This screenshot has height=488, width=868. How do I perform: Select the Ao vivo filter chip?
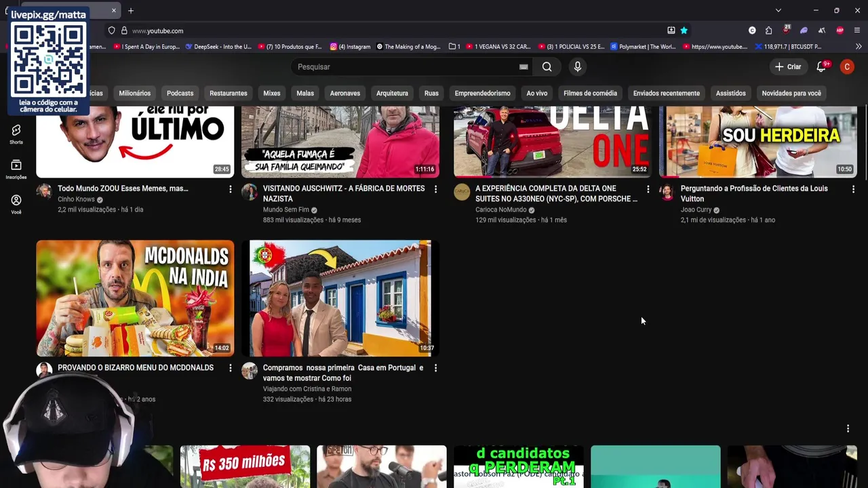(x=537, y=93)
